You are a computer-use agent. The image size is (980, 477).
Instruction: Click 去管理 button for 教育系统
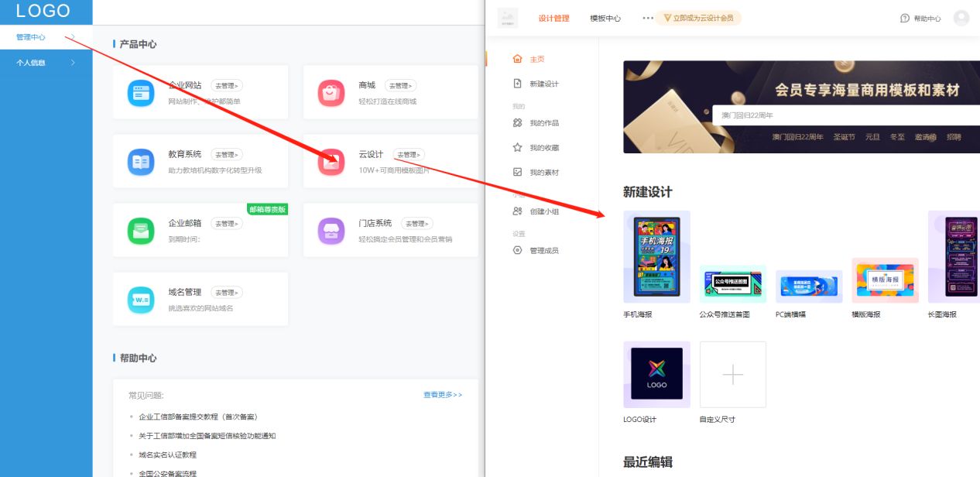(x=226, y=154)
